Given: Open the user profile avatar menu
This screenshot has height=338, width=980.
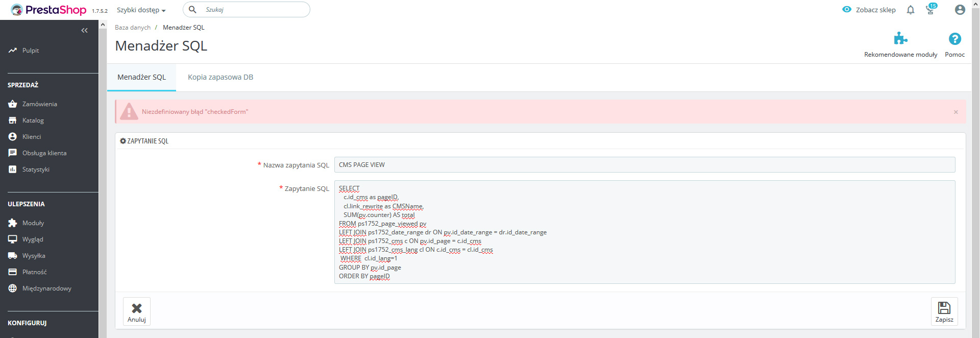Looking at the screenshot, I should 960,10.
